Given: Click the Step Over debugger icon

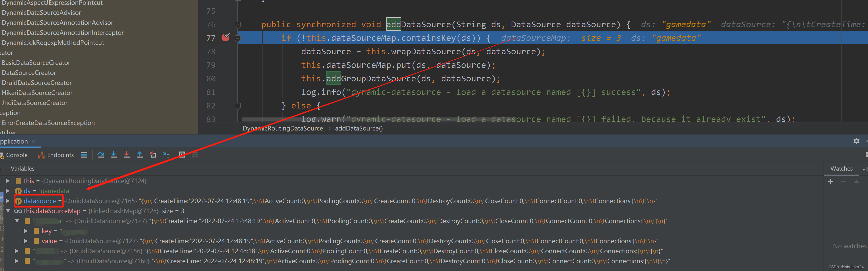Looking at the screenshot, I should pos(100,155).
